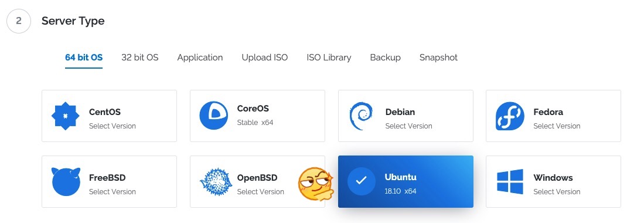The width and height of the screenshot is (644, 223).
Task: Open the ISO Library tab
Action: coord(329,58)
